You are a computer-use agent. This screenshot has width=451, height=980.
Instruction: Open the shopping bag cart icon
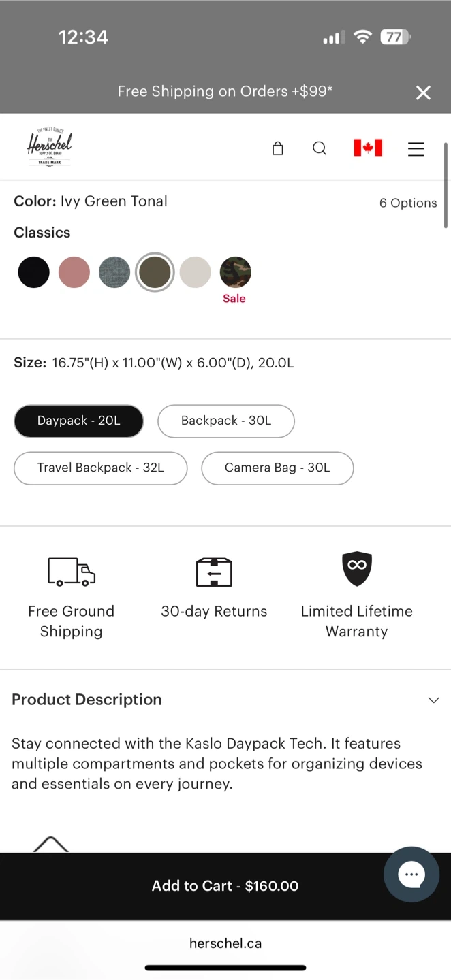click(277, 148)
